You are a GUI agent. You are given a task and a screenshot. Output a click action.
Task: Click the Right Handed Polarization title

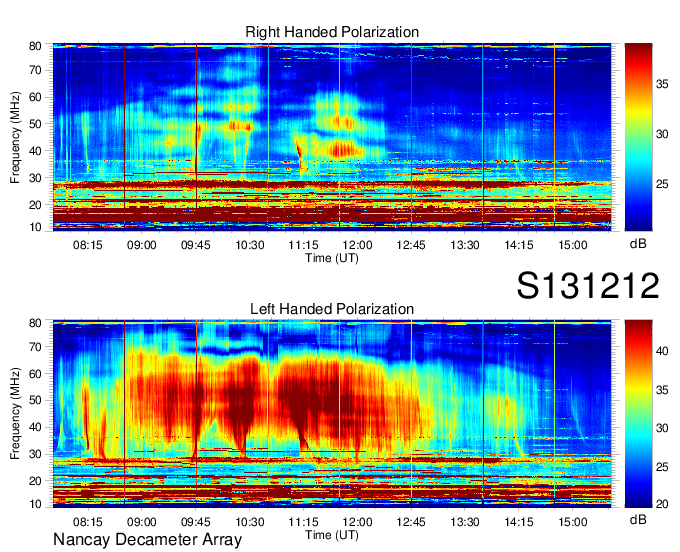point(332,32)
